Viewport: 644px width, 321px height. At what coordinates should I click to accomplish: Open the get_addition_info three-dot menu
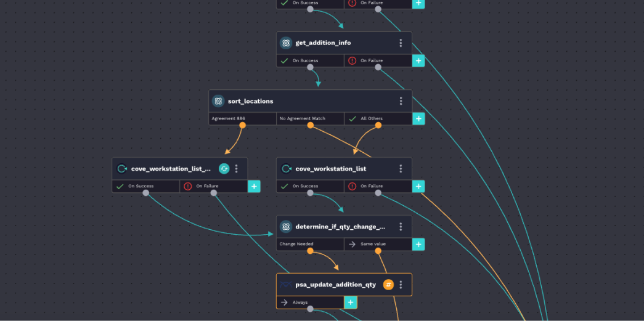pos(401,43)
